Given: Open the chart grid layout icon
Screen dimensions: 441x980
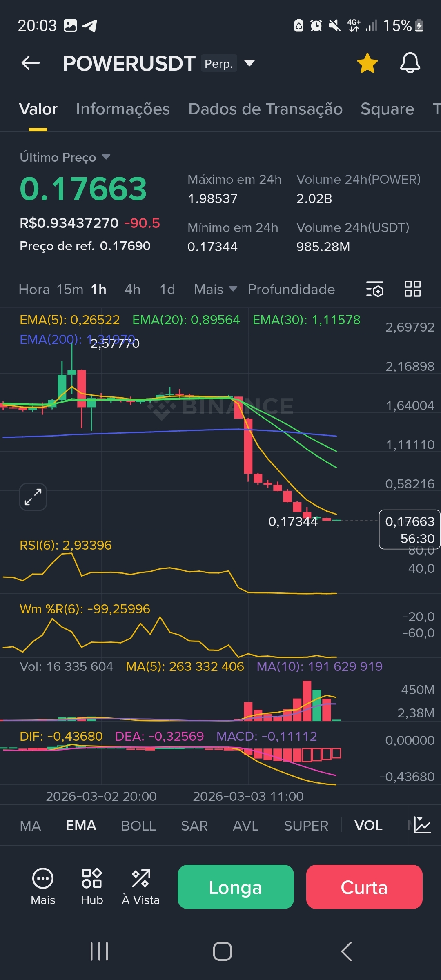Looking at the screenshot, I should pyautogui.click(x=412, y=289).
